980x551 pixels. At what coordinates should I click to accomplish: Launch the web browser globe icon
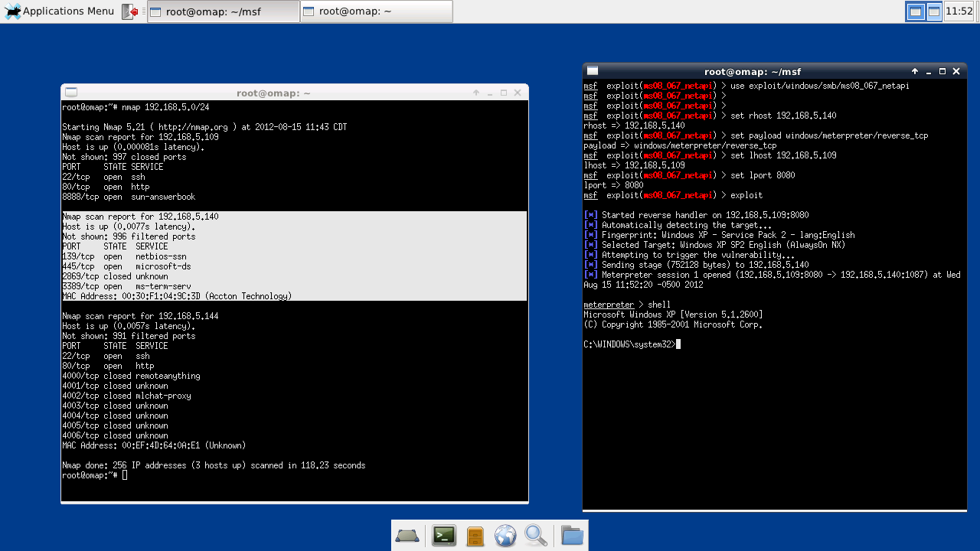click(505, 536)
